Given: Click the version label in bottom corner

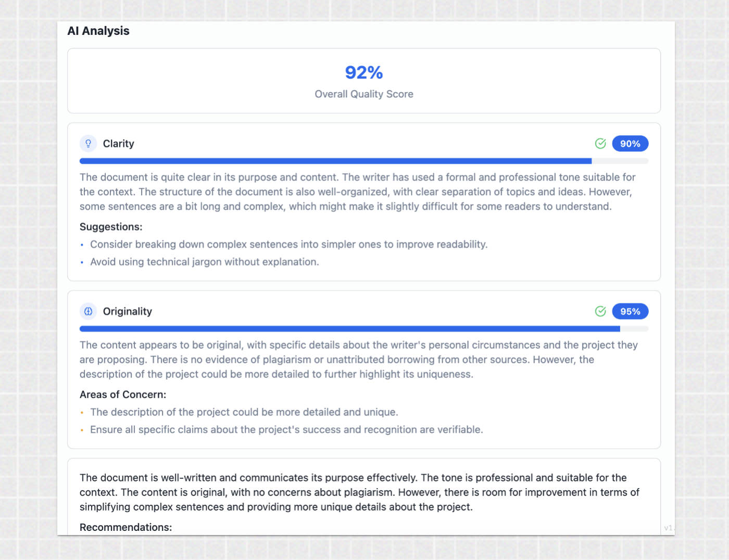Looking at the screenshot, I should 669,528.
